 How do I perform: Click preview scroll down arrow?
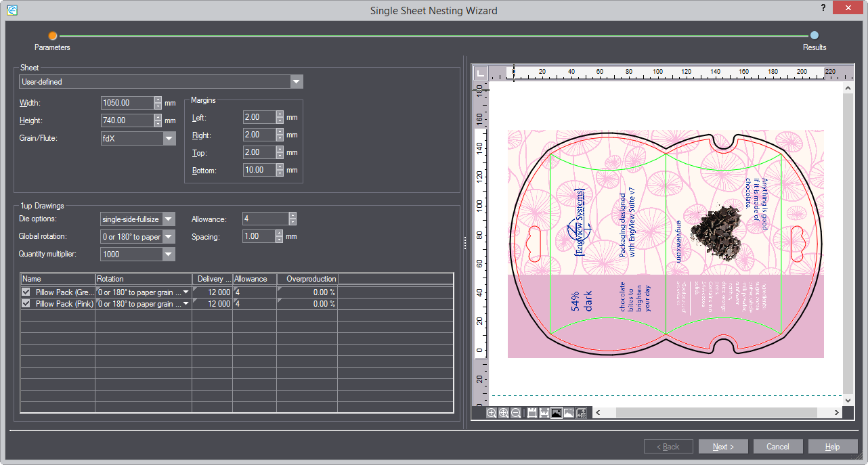pyautogui.click(x=848, y=401)
